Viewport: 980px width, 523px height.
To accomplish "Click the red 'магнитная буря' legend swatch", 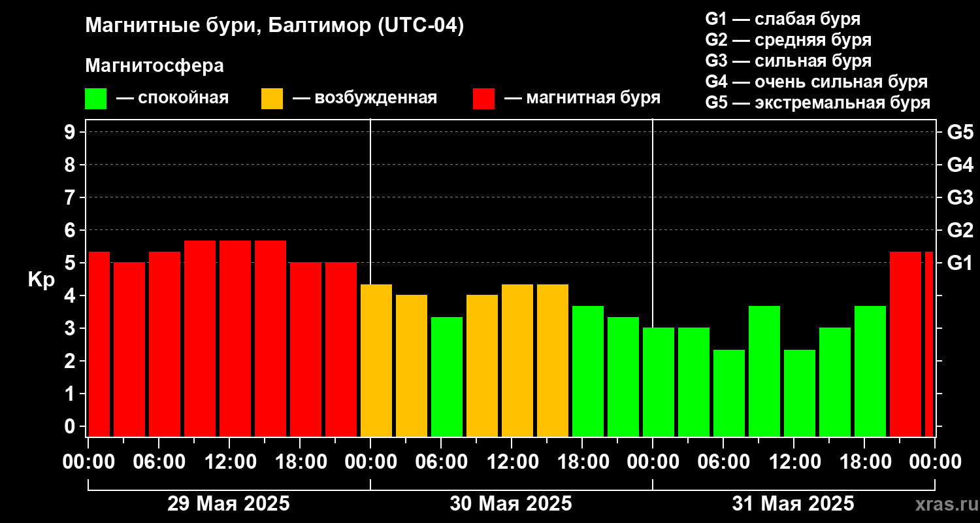I will [x=483, y=99].
